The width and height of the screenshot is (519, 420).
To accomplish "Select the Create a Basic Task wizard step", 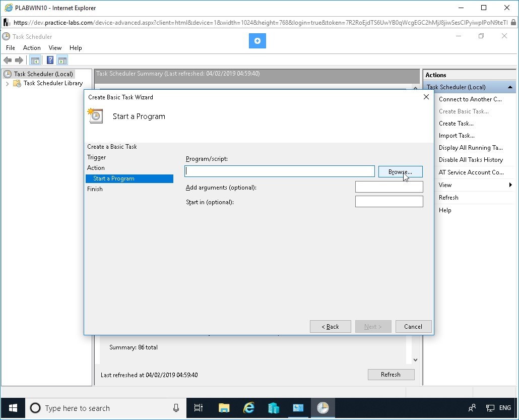I will tap(112, 146).
